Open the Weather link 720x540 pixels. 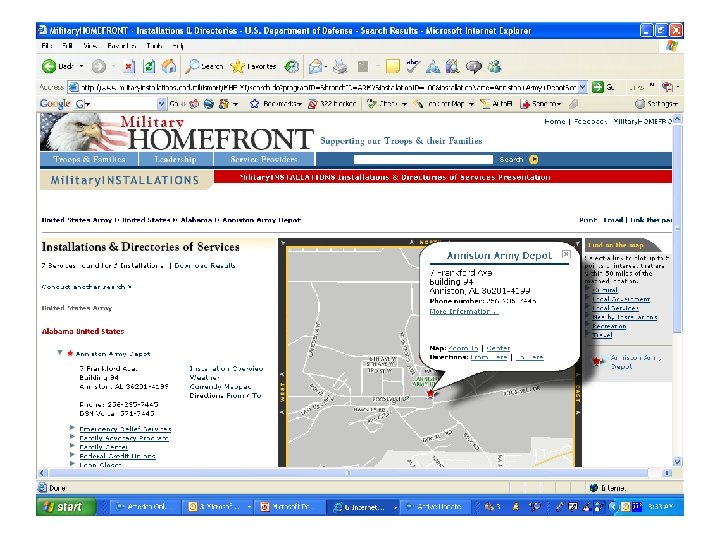(204, 377)
